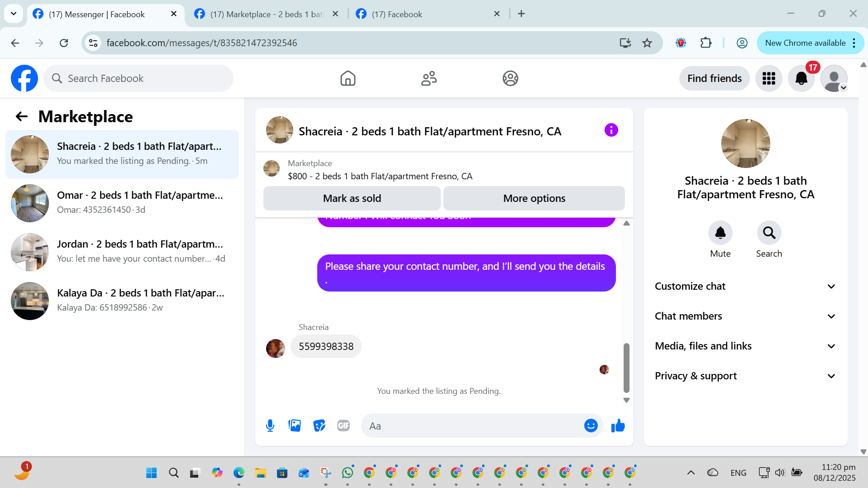Send a thumbs-up like

point(618,426)
